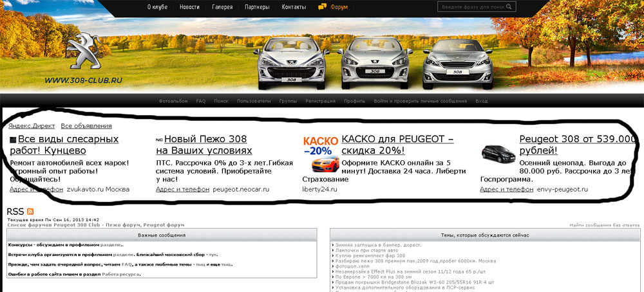Click the 'zvukavto.ru Москва' text
This screenshot has width=644, height=292.
coord(98,190)
